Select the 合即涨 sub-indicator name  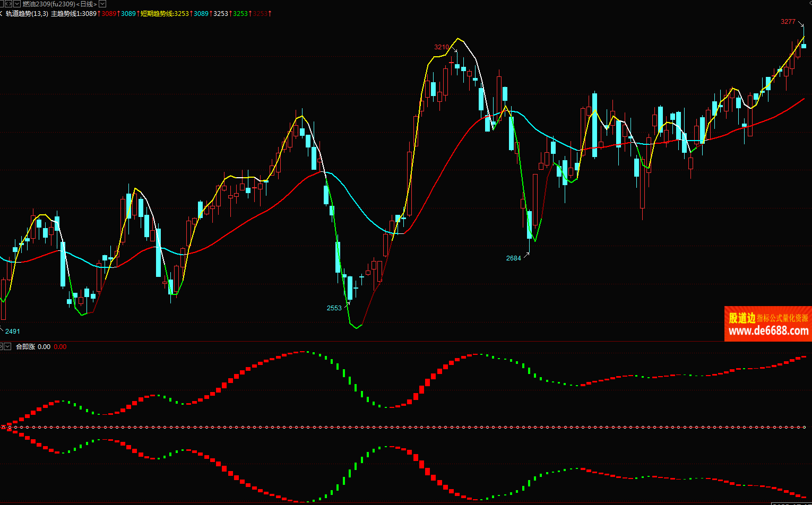(x=25, y=346)
